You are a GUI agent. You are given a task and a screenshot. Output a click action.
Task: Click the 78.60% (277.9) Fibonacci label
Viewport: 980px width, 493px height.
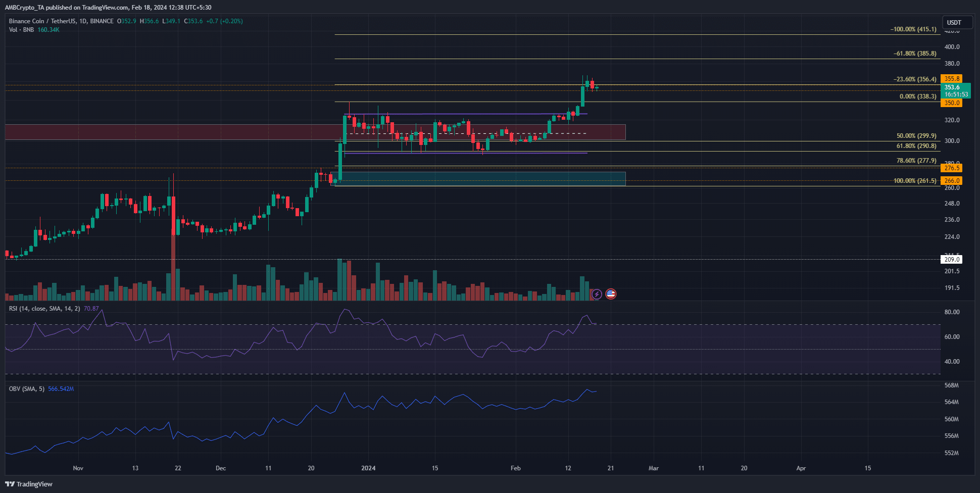click(916, 161)
